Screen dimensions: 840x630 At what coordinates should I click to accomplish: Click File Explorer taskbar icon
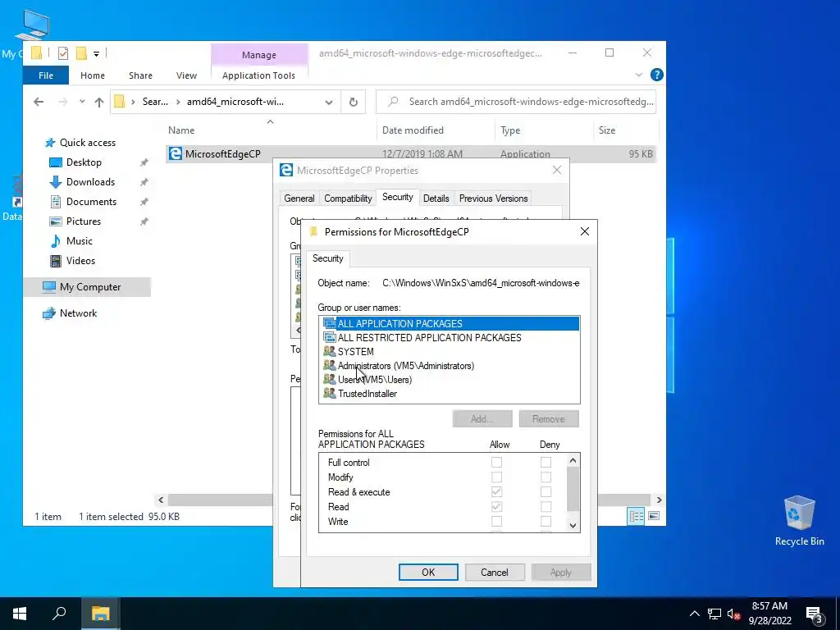pos(100,614)
